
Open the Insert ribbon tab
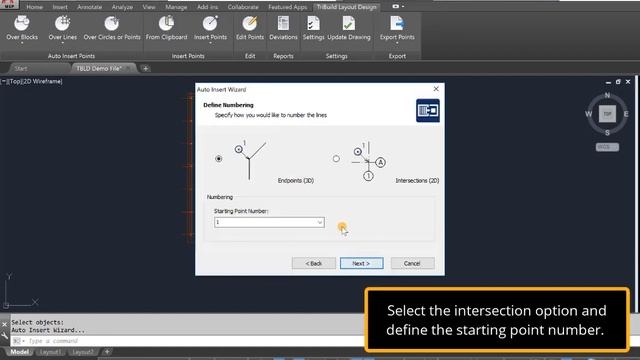[x=60, y=7]
